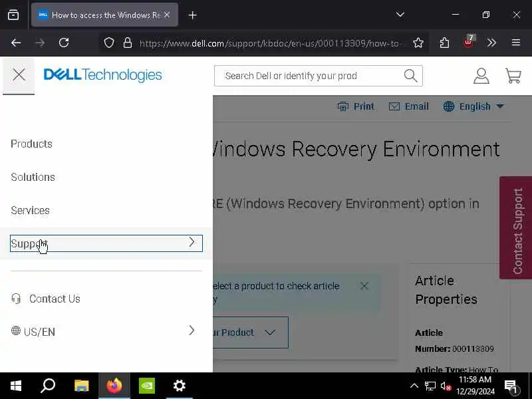Expand the US/EN chevron arrow
This screenshot has width=532, height=399.
pyautogui.click(x=192, y=331)
